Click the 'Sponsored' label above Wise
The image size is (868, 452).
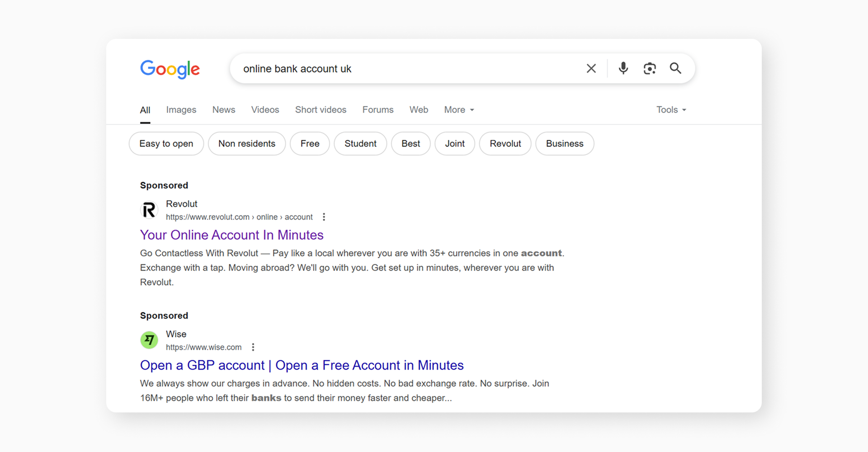click(x=164, y=315)
